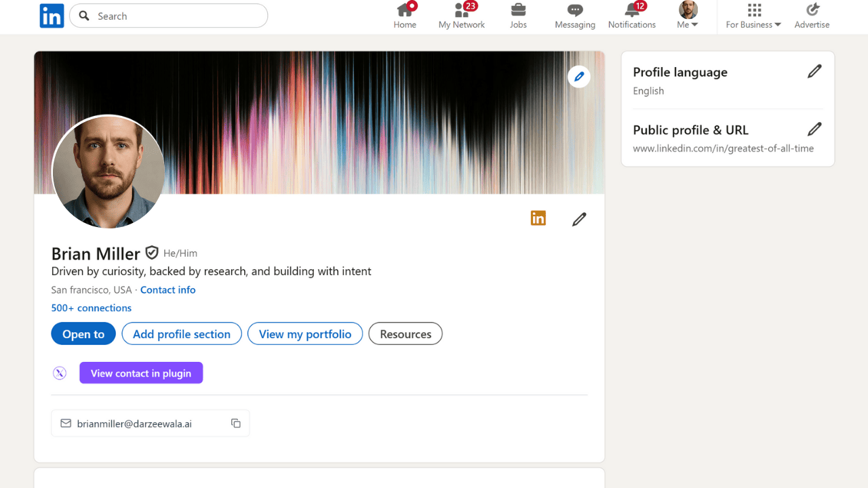The width and height of the screenshot is (868, 488).
Task: Click the Advertise icon
Action: [812, 16]
